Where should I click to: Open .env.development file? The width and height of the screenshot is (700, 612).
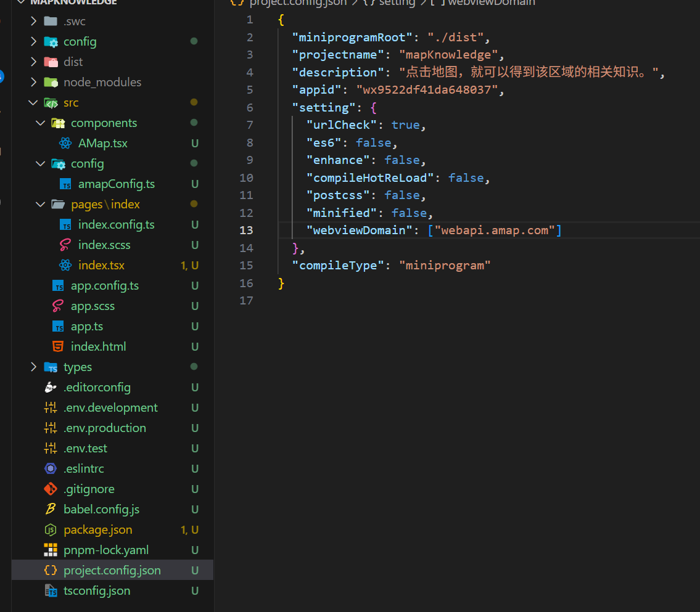coord(111,407)
